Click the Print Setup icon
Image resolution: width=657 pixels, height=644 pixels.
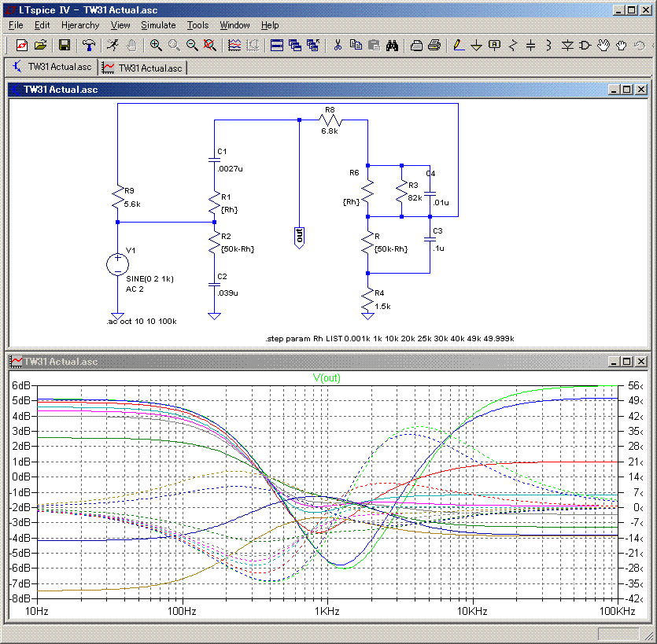click(x=416, y=45)
